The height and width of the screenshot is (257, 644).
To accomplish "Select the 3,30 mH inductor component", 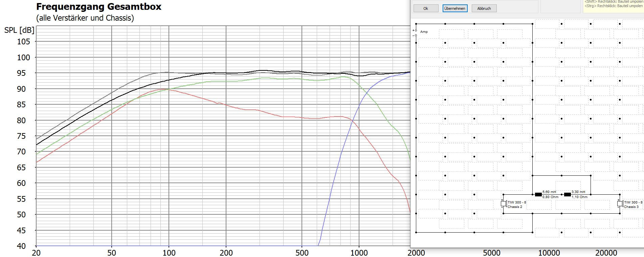I will click(x=567, y=194).
